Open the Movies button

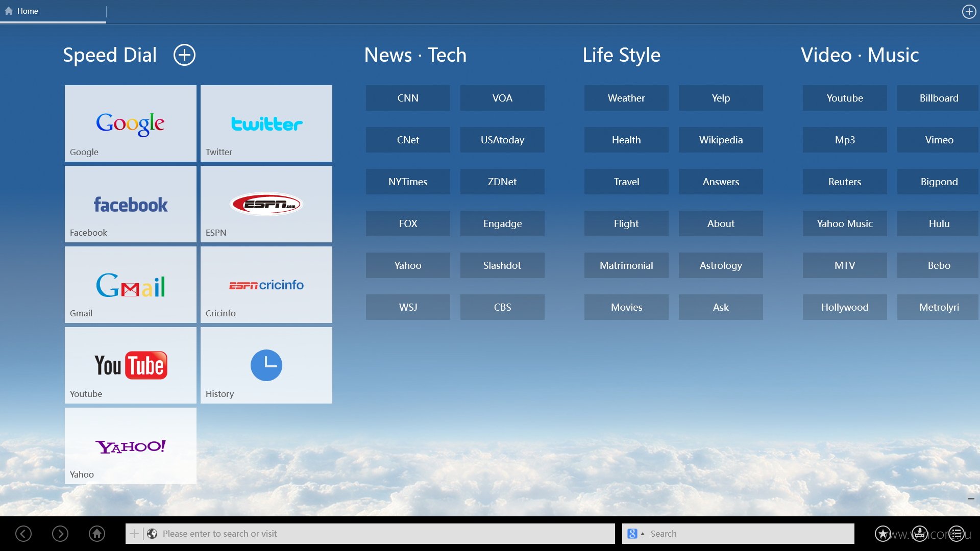tap(626, 307)
